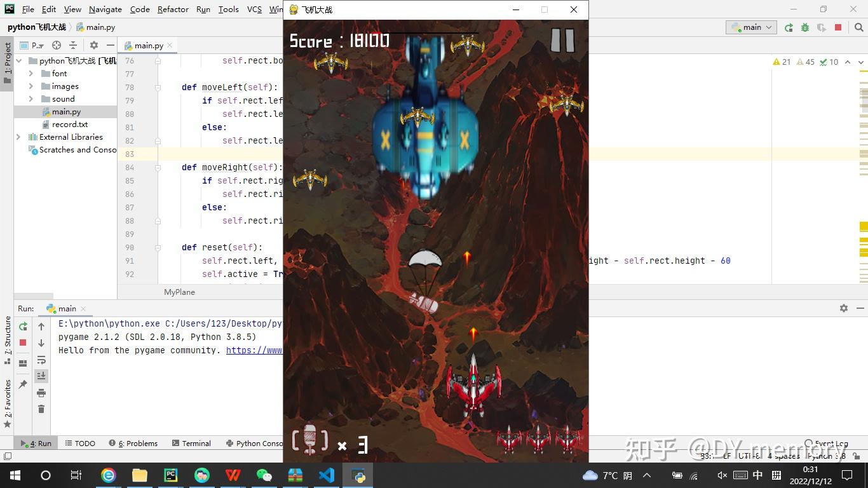Start debugging with the bug icon
868x488 pixels.
point(805,27)
